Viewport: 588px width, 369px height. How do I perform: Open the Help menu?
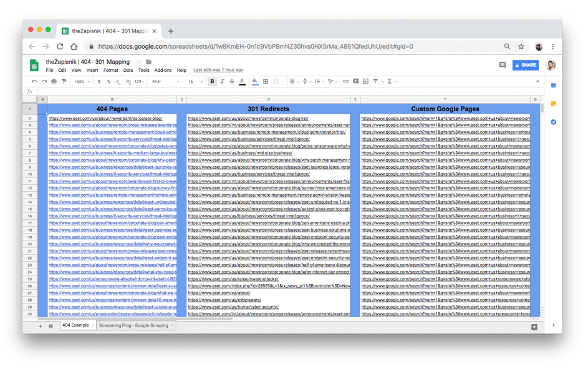pyautogui.click(x=181, y=70)
